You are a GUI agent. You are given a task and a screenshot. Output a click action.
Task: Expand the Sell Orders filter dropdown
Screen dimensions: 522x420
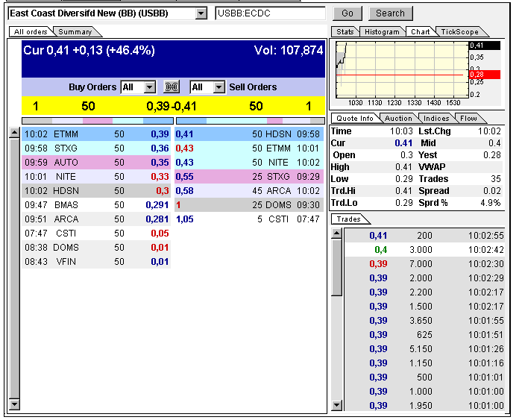coord(218,87)
